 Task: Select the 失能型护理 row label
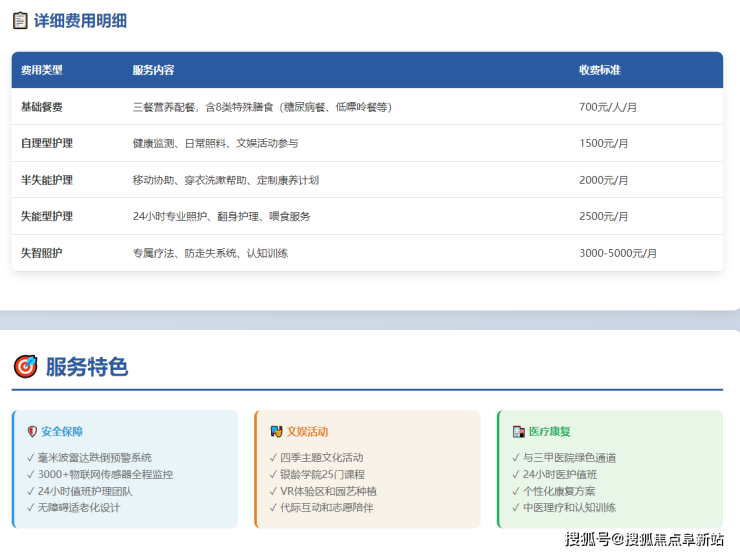[47, 216]
